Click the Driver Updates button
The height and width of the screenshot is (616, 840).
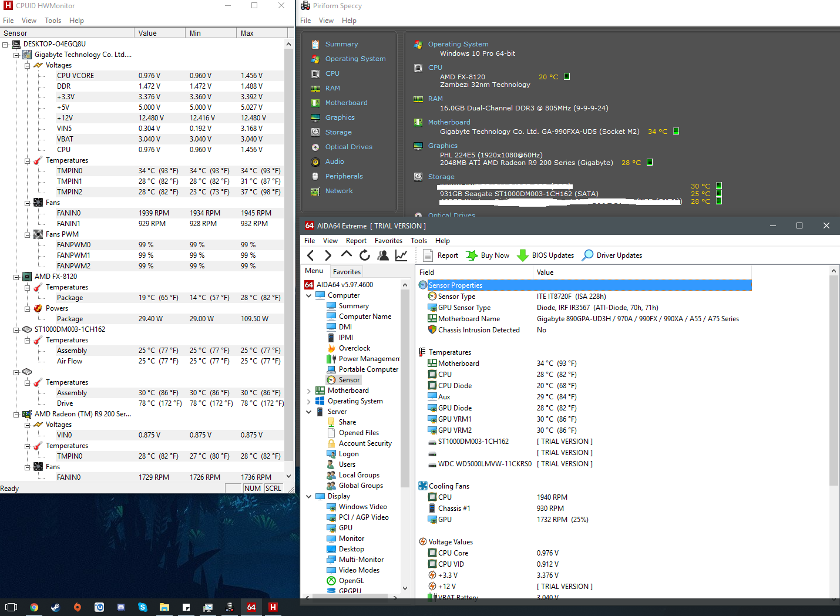tap(612, 255)
